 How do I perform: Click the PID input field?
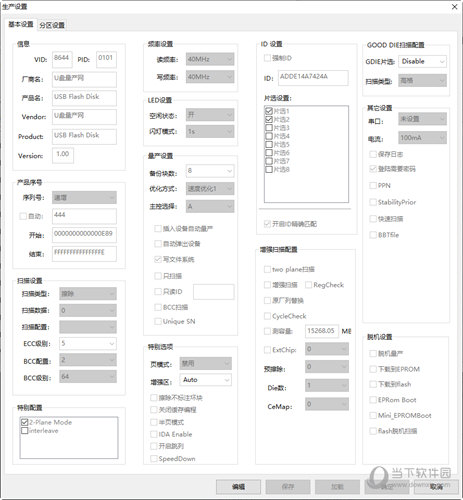coord(106,59)
